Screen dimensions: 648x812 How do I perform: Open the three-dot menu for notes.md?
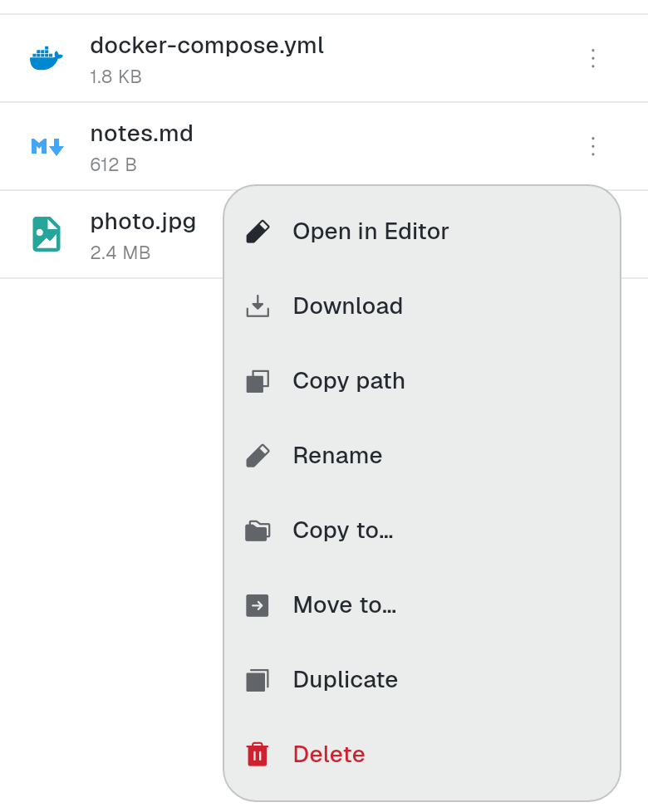pos(593,146)
